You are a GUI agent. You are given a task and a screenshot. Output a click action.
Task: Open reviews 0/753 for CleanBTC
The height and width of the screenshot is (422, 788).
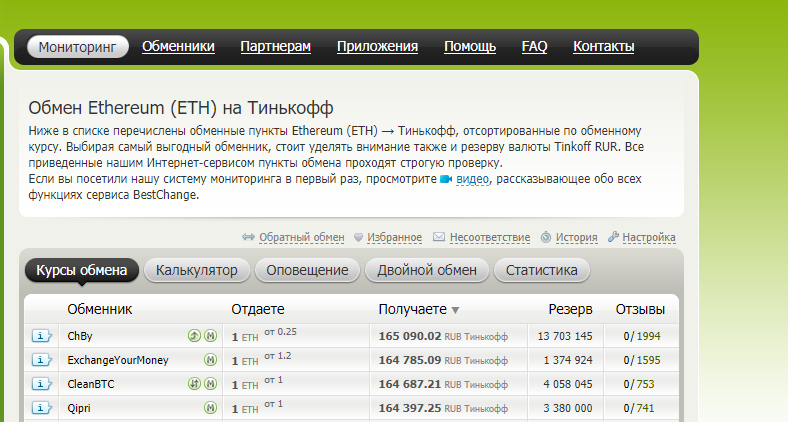pos(639,384)
